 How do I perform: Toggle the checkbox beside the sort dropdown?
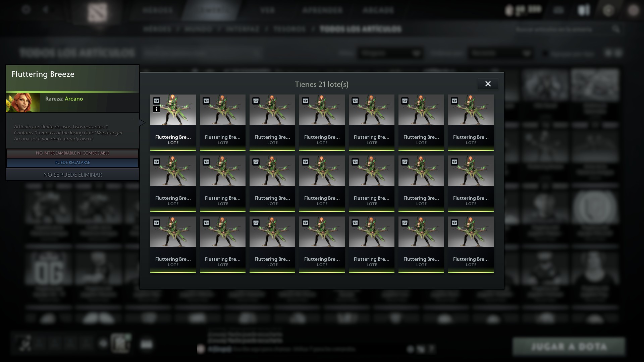pyautogui.click(x=545, y=53)
